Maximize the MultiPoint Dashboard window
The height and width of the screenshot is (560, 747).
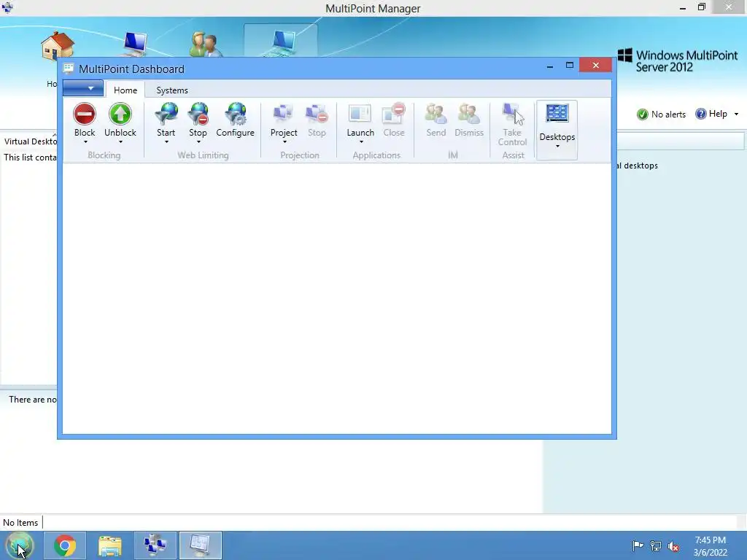point(569,65)
